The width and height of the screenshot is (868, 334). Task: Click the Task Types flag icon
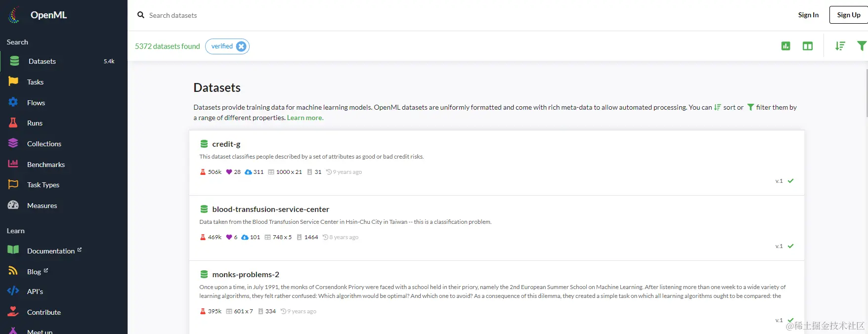click(x=13, y=184)
